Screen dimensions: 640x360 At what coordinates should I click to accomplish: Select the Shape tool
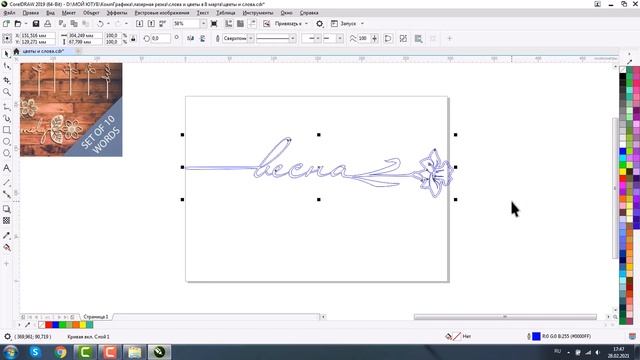(7, 66)
